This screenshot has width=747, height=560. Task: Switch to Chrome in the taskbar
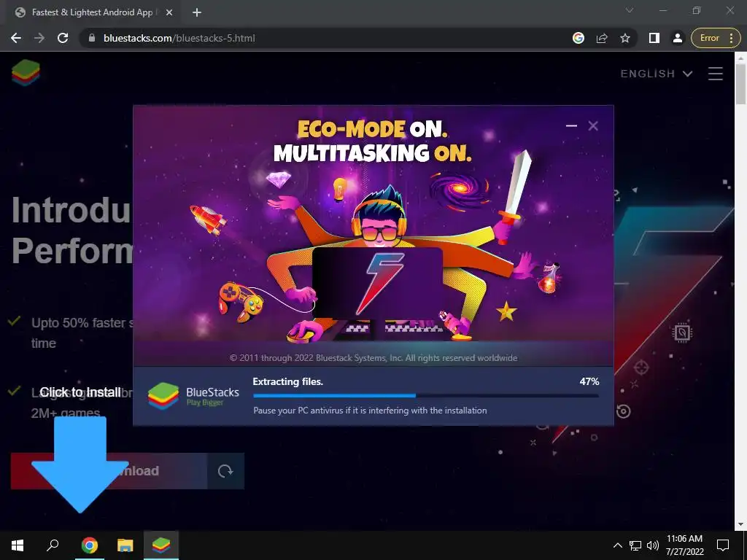pos(89,545)
